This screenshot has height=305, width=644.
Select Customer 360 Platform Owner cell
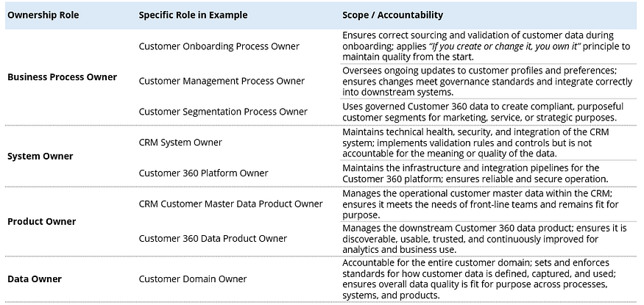(203, 173)
